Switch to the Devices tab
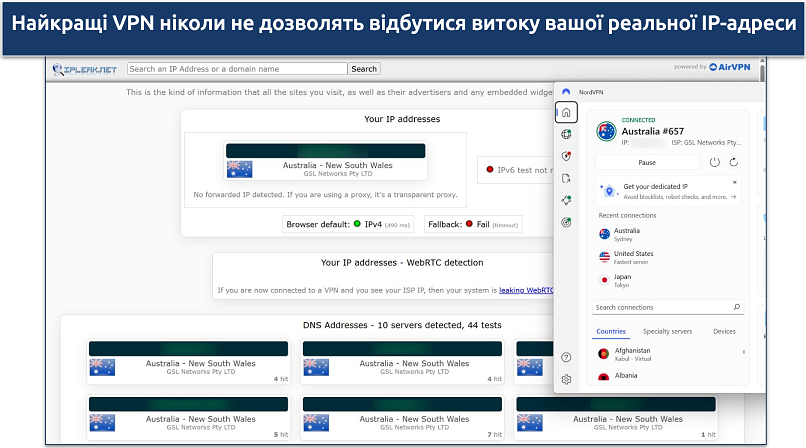Image resolution: width=806 pixels, height=448 pixels. coord(724,331)
